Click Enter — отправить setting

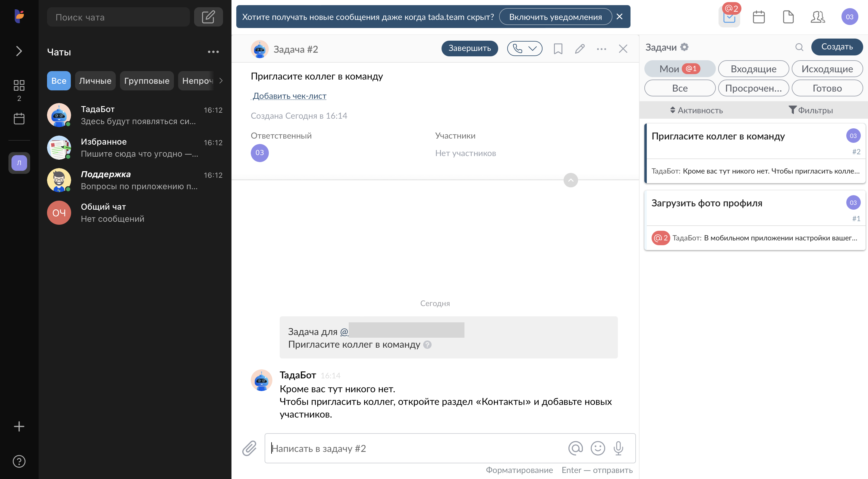597,470
